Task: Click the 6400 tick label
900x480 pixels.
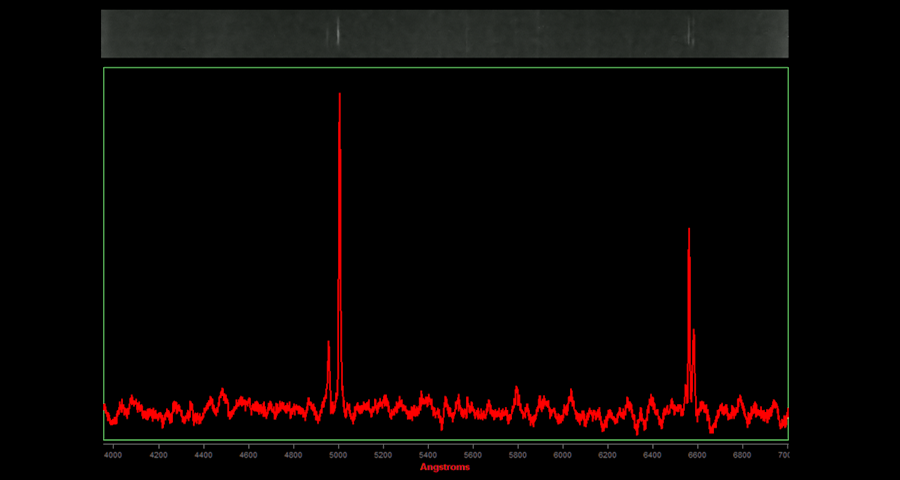Action: point(653,454)
